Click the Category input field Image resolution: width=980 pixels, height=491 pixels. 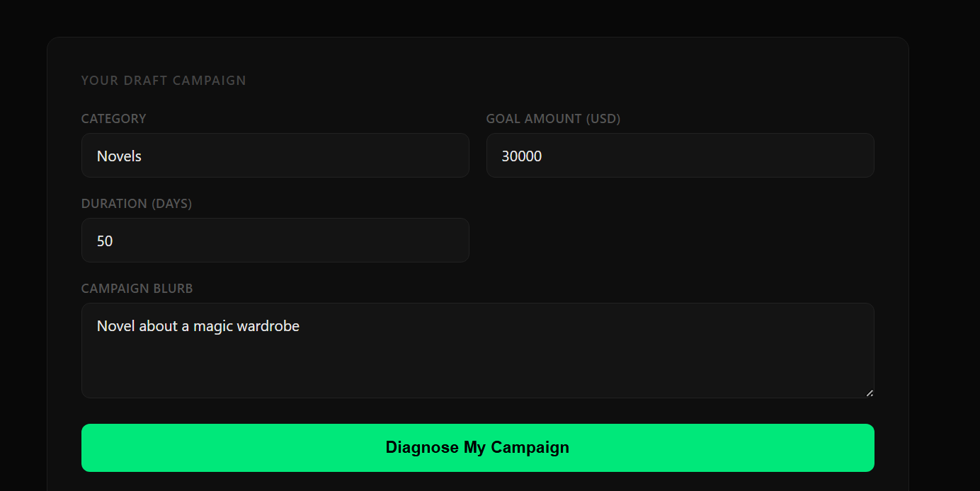[x=275, y=156]
